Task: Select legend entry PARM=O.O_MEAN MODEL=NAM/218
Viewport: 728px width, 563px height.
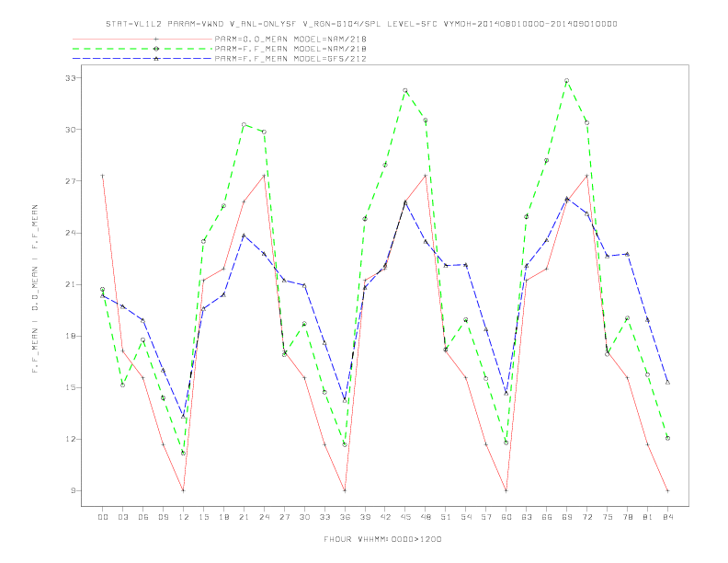Action: pos(290,39)
